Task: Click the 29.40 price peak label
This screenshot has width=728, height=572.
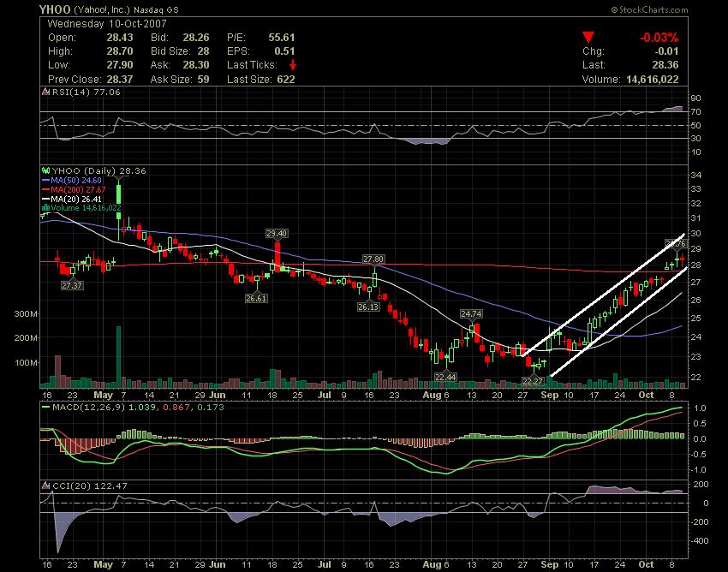Action: [x=277, y=233]
